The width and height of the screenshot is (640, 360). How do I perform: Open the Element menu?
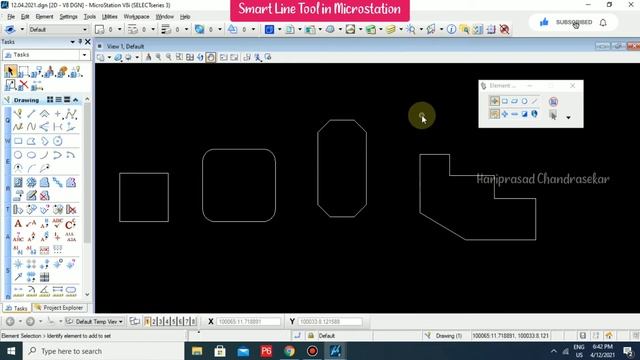point(44,17)
